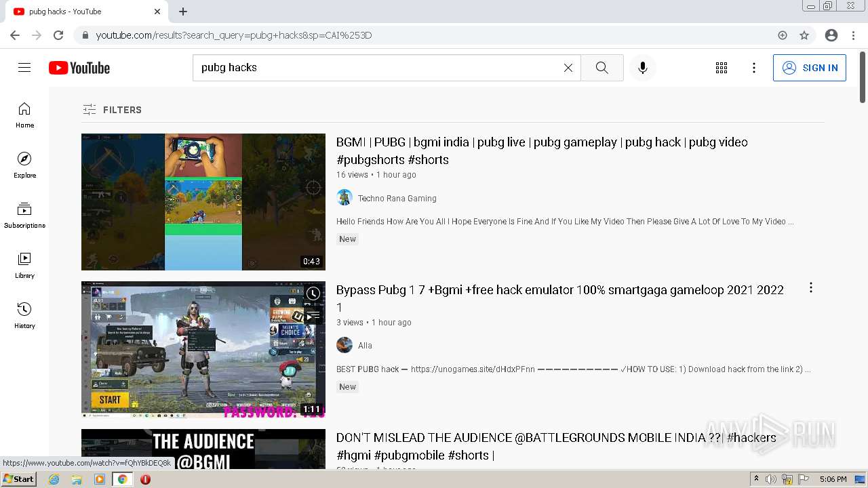This screenshot has height=488, width=868.
Task: Open video title 'Bypass Pubg 1 7 +Bgmi'
Action: tap(560, 298)
